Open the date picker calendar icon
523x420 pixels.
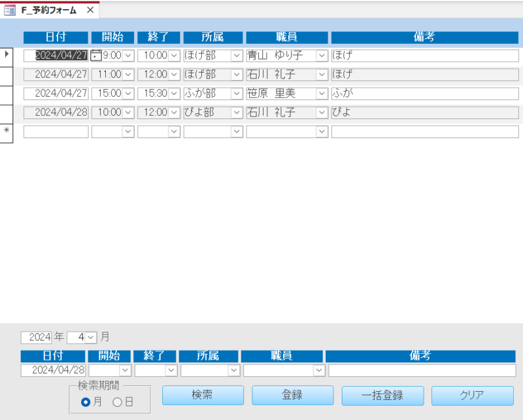pos(96,56)
